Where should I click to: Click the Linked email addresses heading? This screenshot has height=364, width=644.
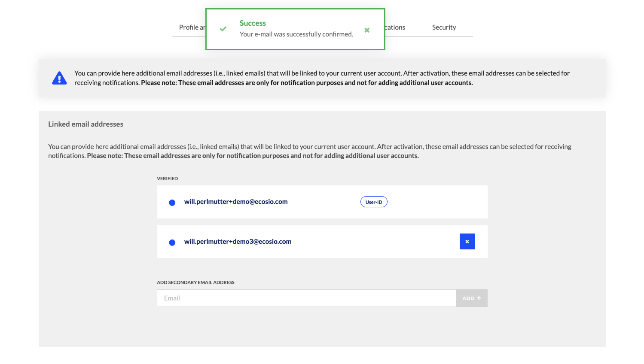pyautogui.click(x=85, y=124)
